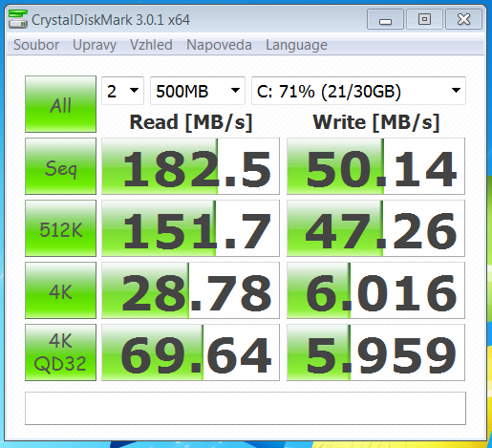Viewport: 492px width, 448px height.
Task: Start the 4K benchmark test
Action: (60, 290)
